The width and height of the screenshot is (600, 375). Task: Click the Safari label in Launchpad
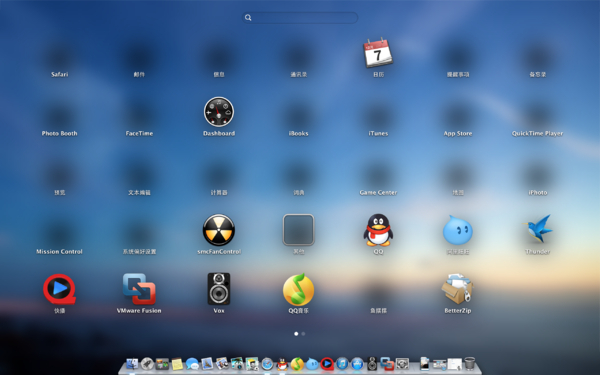[x=59, y=74]
